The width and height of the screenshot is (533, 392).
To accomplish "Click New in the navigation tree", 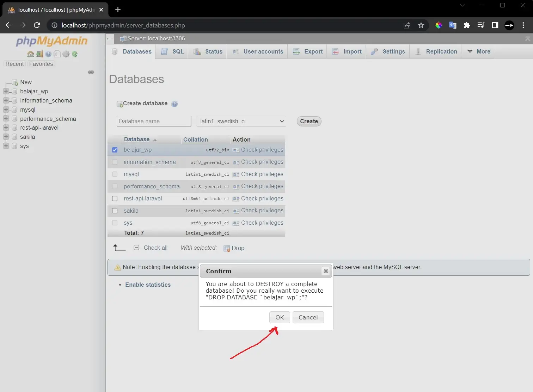I will 26,82.
